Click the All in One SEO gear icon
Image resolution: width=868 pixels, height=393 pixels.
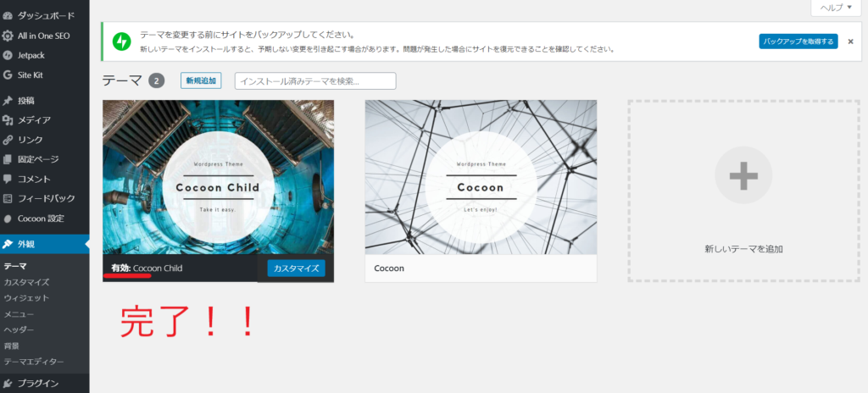point(8,36)
